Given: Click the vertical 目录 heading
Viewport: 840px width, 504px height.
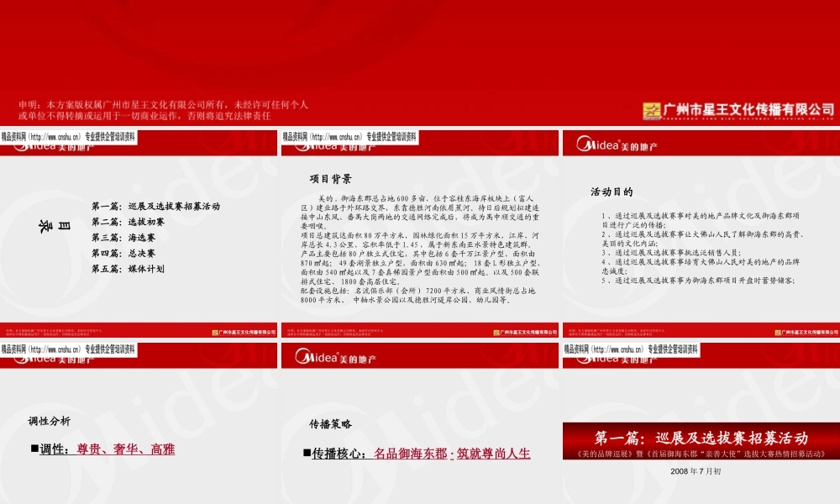Looking at the screenshot, I should point(54,227).
